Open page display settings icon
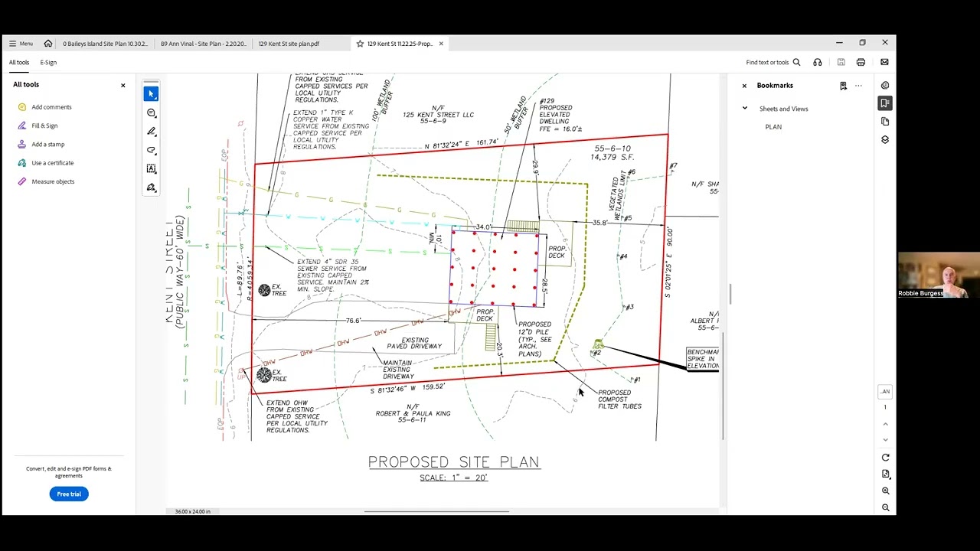 click(885, 474)
